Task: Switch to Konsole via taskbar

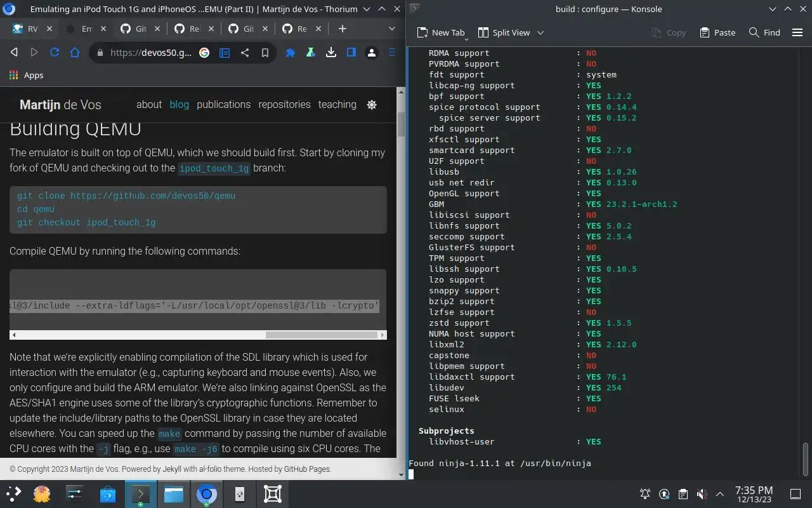Action: [x=140, y=494]
